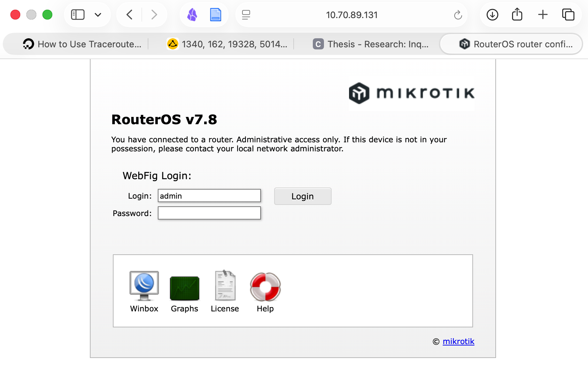Show the tab overview

click(568, 15)
